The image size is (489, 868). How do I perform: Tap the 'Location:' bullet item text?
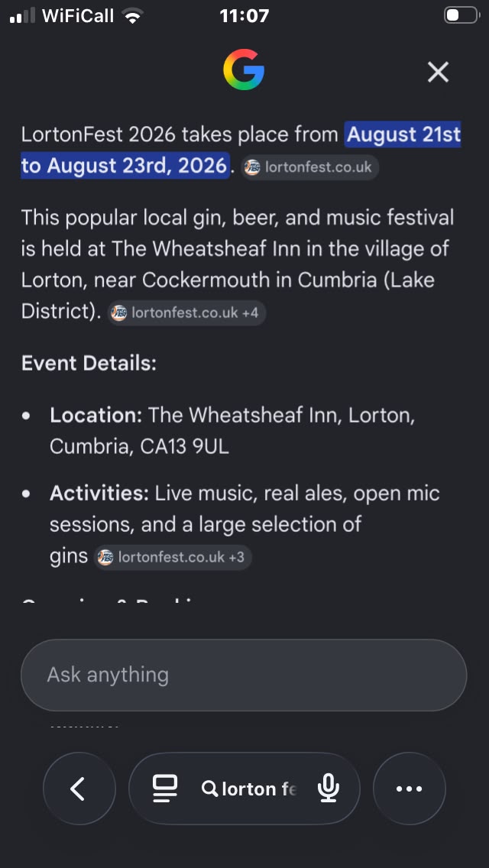coord(232,431)
